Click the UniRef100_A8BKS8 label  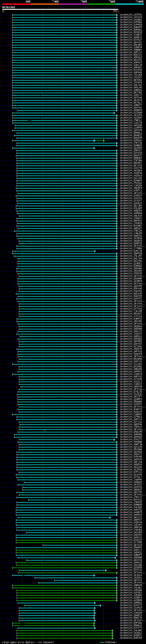pyautogui.click(x=131, y=585)
